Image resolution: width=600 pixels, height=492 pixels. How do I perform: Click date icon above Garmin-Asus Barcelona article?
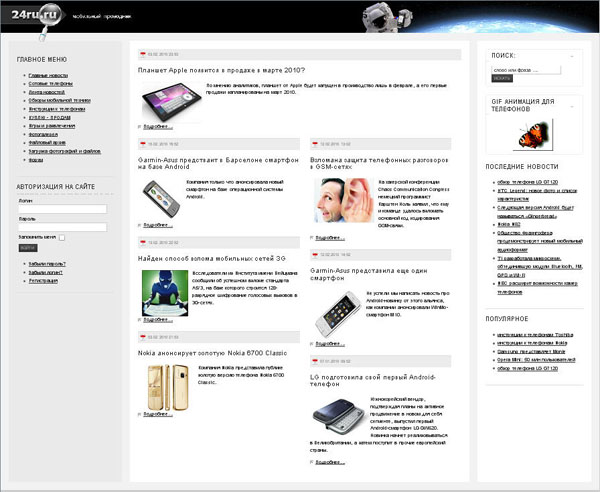click(143, 144)
